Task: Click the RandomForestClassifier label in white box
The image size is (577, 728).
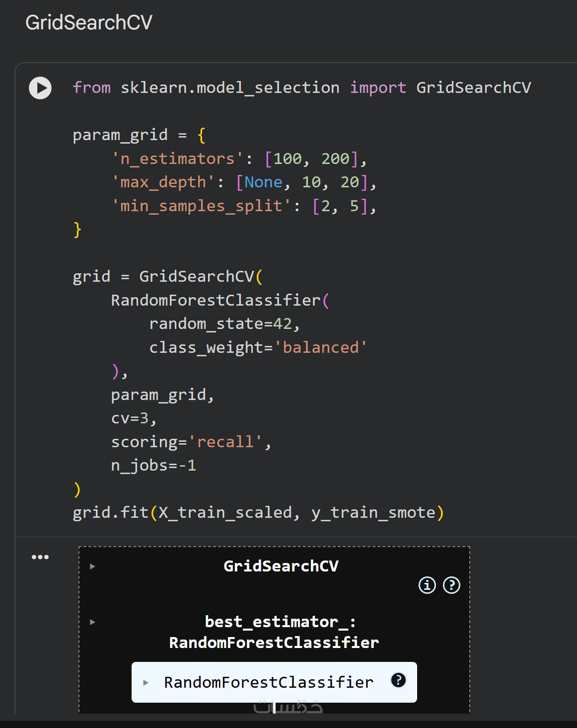Action: (269, 683)
